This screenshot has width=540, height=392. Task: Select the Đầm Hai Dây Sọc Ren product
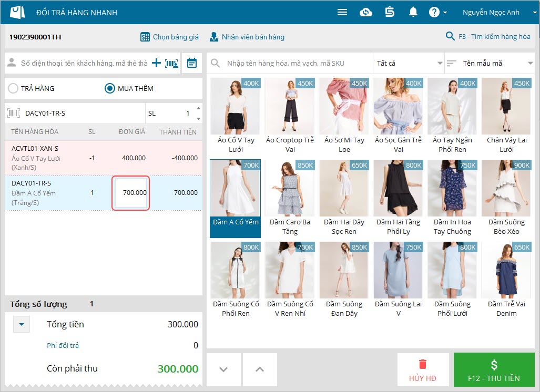click(x=344, y=199)
